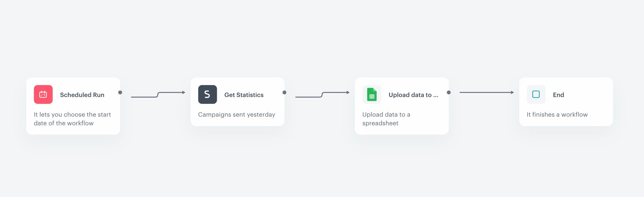The image size is (644, 197).
Task: Click the start date description on Scheduled Run
Action: pos(72,119)
